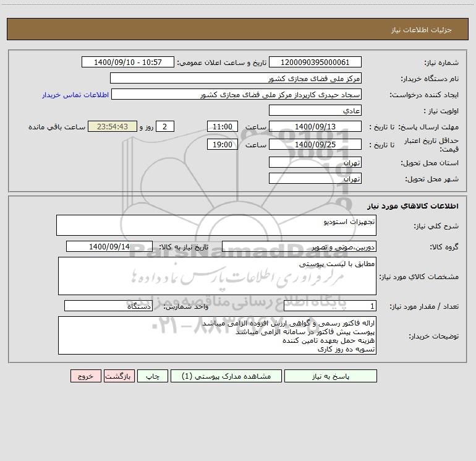The image size is (476, 461).
Task: Click the text ساعت باقی مانده
Action: point(57,127)
